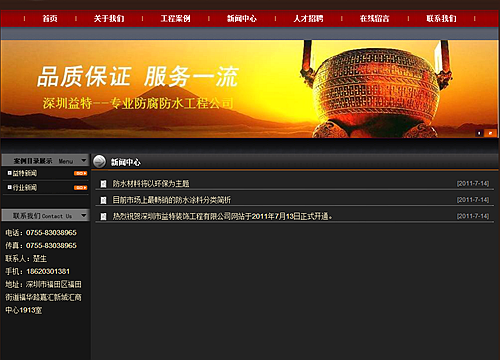The width and height of the screenshot is (500, 360).
Task: Click document icon beside 防水材料将以环保为主题
Action: coord(103,184)
